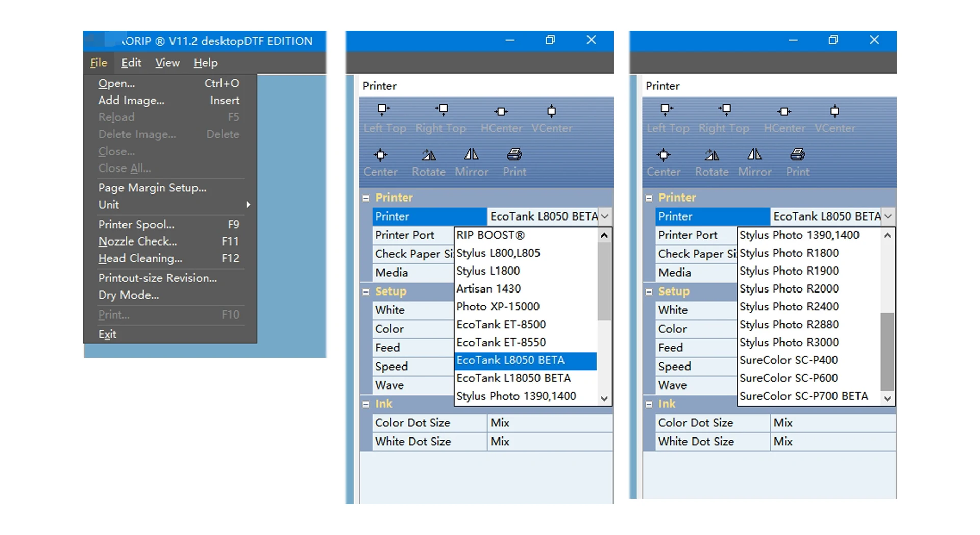Select SureColor SC-P600 from the list
The width and height of the screenshot is (980, 535).
(x=810, y=378)
